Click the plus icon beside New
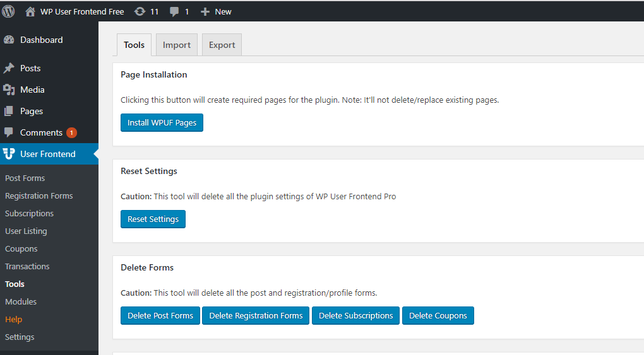Image resolution: width=644 pixels, height=355 pixels. (x=205, y=12)
